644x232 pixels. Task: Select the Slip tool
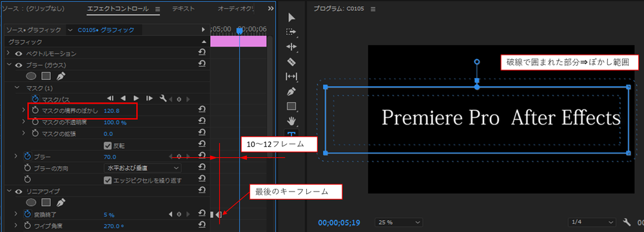[x=291, y=77]
